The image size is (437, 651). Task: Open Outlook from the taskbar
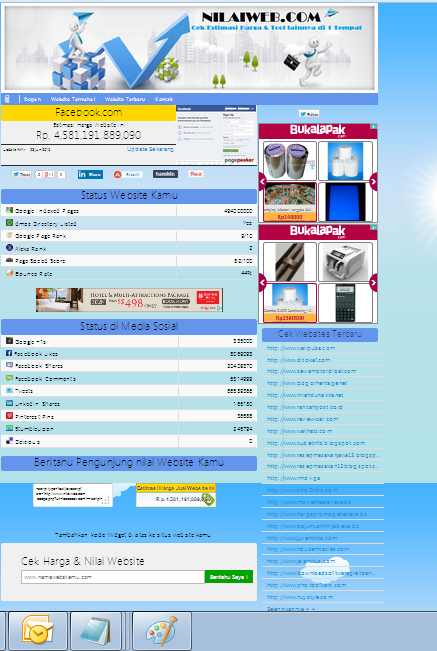tap(38, 631)
